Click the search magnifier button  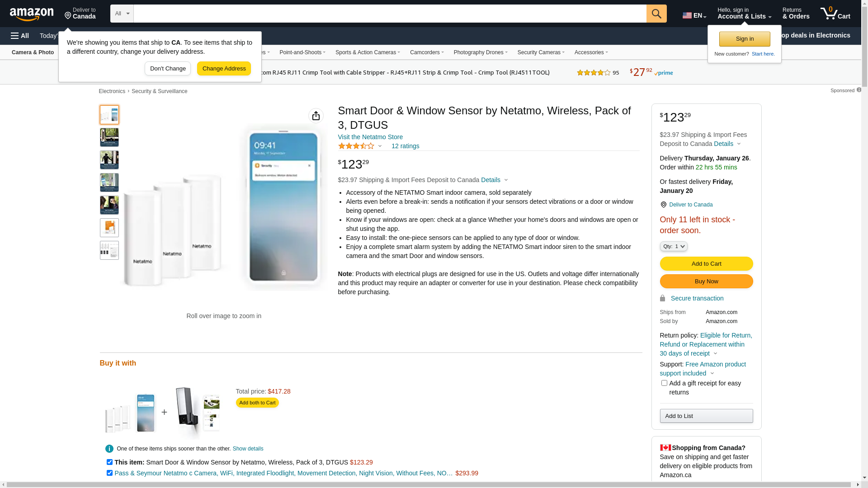(x=656, y=14)
